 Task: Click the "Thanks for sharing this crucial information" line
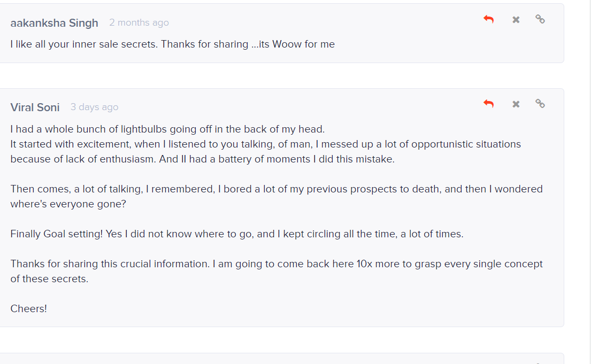point(277,264)
